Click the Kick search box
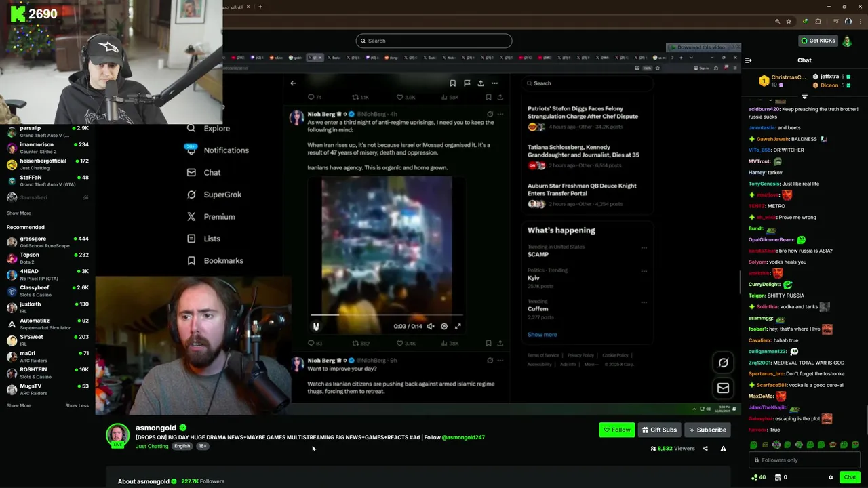The width and height of the screenshot is (868, 488). tap(434, 41)
